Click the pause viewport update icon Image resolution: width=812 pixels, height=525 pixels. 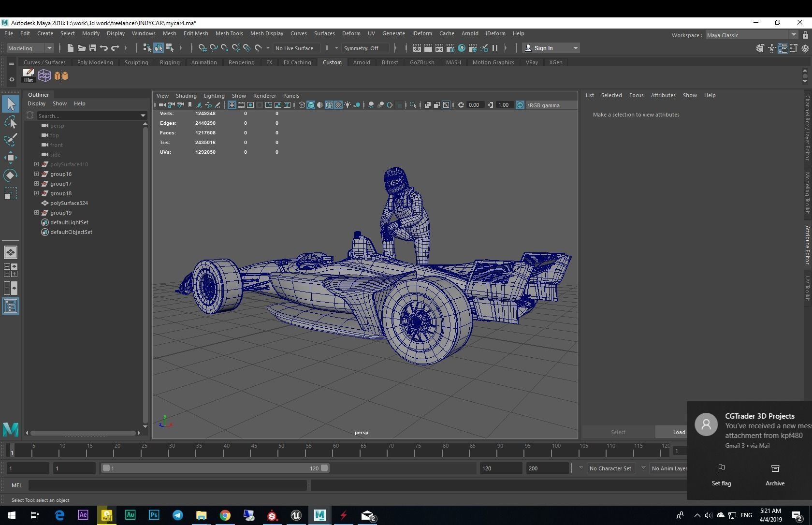click(x=495, y=48)
